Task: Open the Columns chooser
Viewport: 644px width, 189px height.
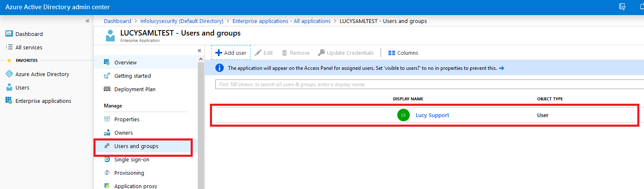Action: point(403,53)
